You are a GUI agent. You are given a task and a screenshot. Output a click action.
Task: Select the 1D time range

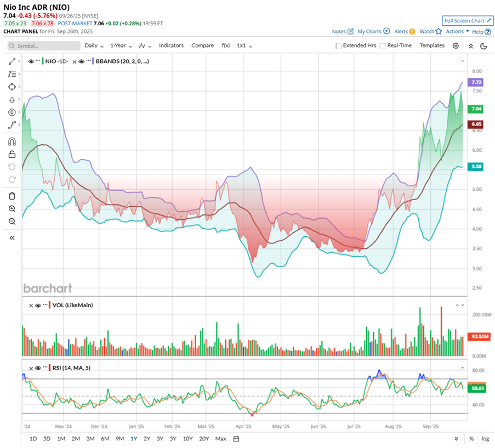(x=33, y=439)
